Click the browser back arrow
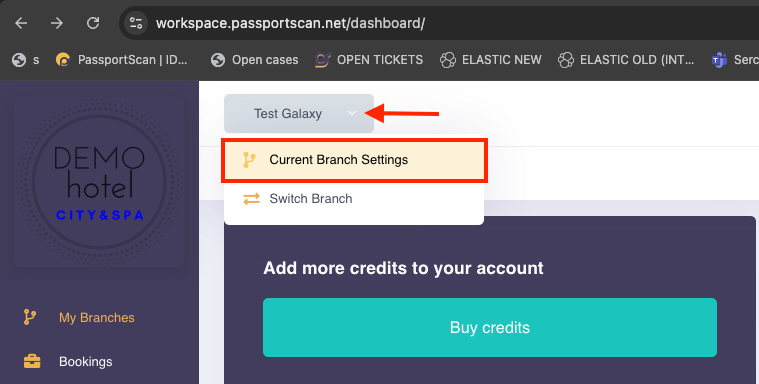Screen dimensions: 759x384 [21, 23]
